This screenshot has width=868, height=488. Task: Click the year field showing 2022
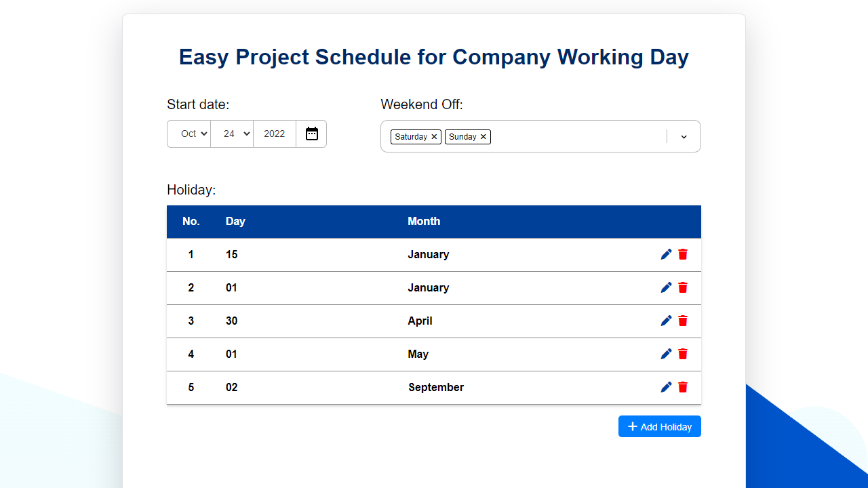275,134
